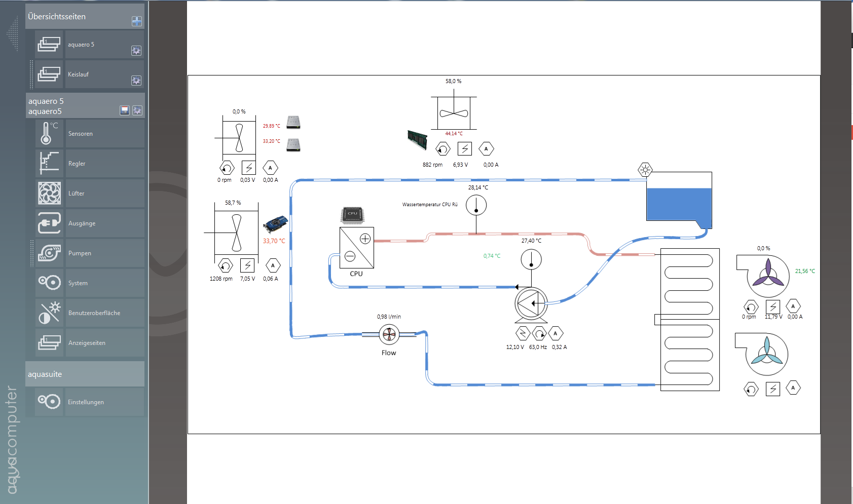Click the green 0,74 °C value

492,256
